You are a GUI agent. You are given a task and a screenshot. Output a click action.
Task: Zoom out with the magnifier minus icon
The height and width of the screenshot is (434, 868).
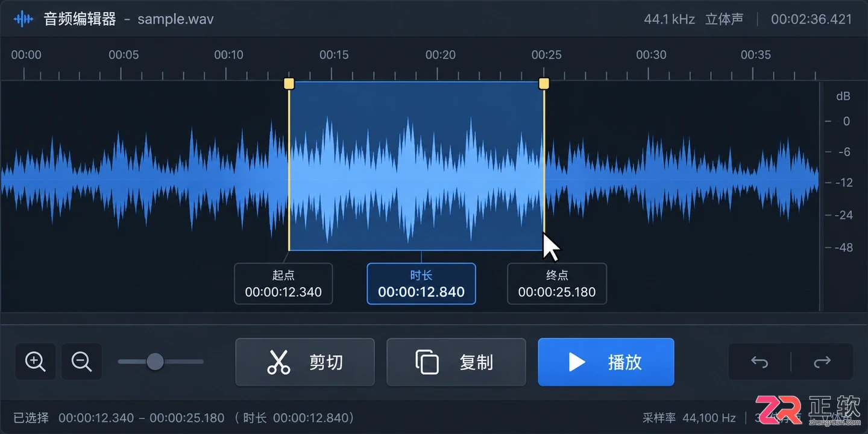[x=82, y=362]
